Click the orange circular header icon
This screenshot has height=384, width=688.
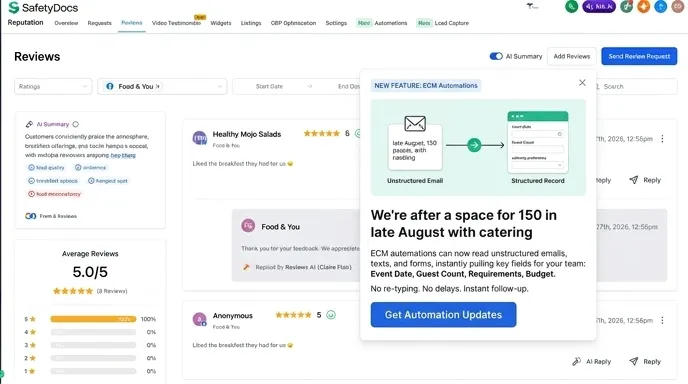point(643,6)
